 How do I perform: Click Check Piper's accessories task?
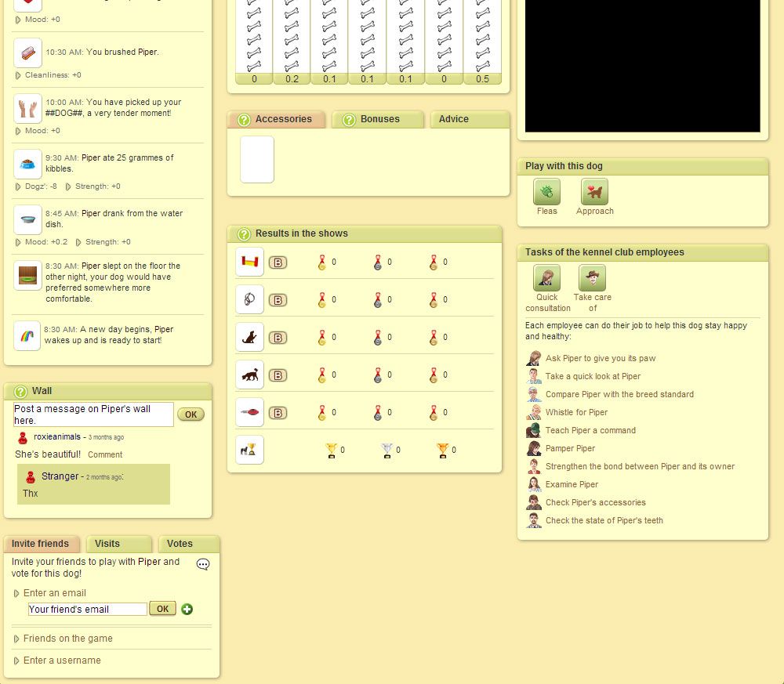pos(596,502)
